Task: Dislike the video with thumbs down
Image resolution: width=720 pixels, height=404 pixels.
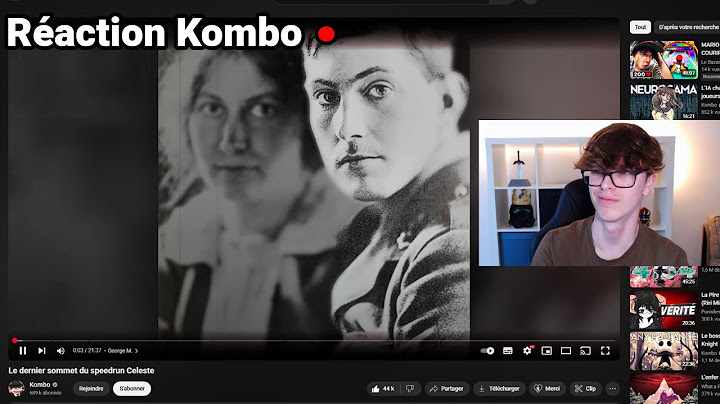Action: click(x=410, y=389)
